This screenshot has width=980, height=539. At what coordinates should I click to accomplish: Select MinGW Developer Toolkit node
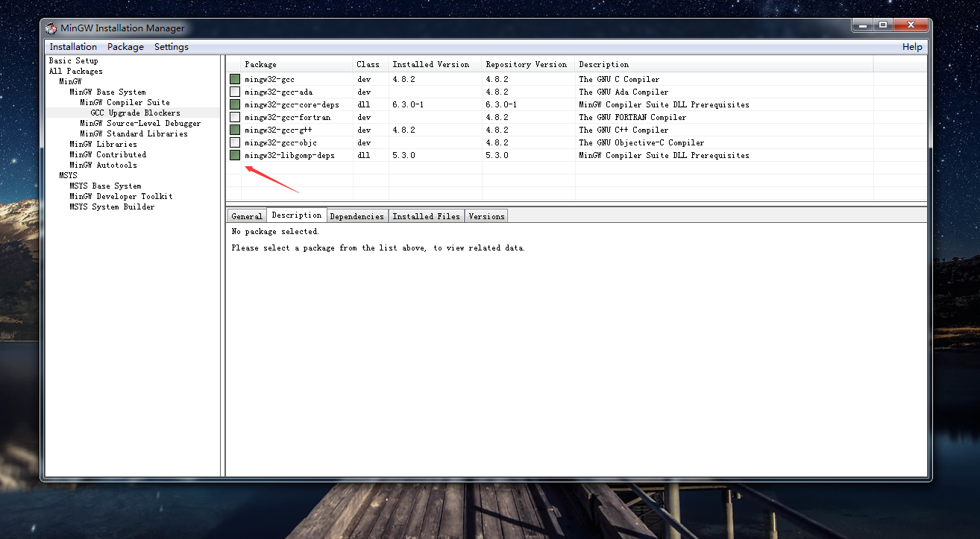tap(121, 196)
